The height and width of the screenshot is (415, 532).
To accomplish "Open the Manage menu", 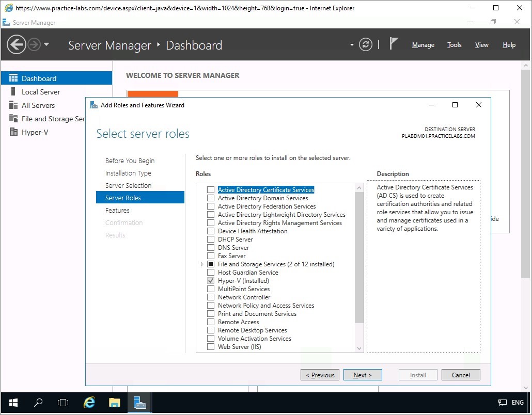I will [423, 45].
